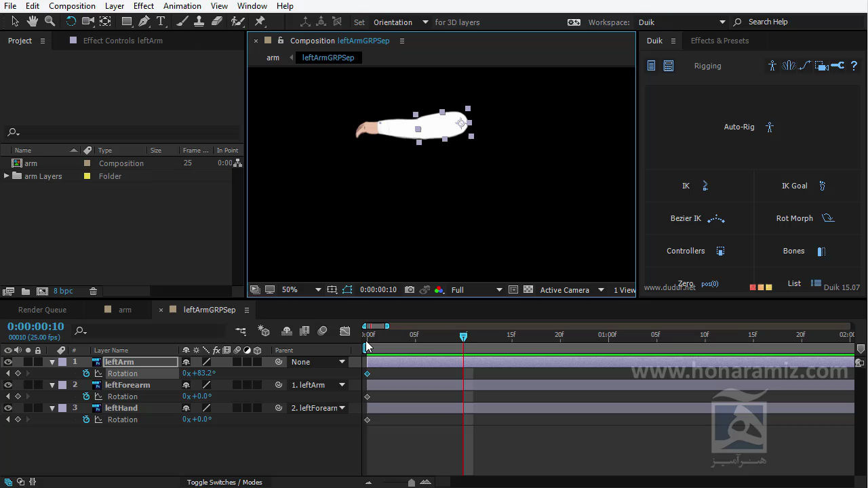Select the Puppet Pin tool
Image resolution: width=868 pixels, height=488 pixels.
click(x=260, y=22)
